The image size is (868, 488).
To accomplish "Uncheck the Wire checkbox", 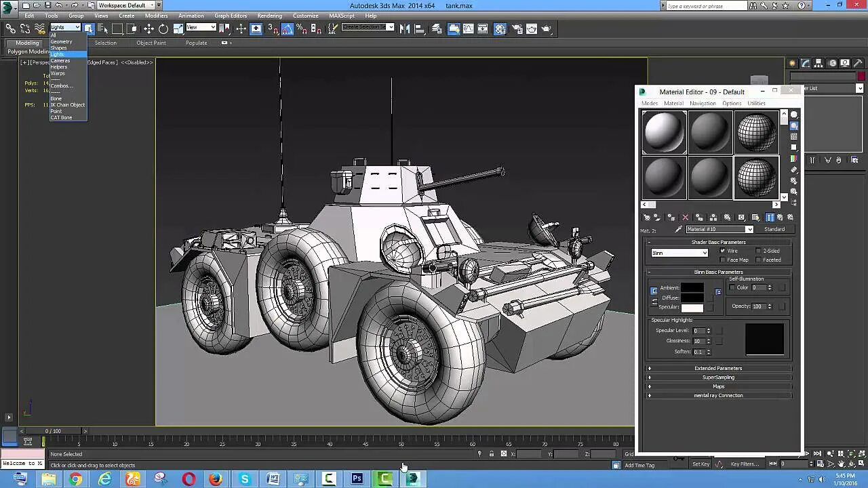I will point(723,251).
